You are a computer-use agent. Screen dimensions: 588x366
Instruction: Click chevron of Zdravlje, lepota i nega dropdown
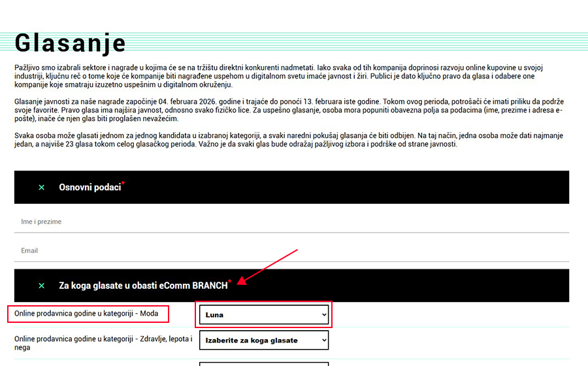pos(323,340)
